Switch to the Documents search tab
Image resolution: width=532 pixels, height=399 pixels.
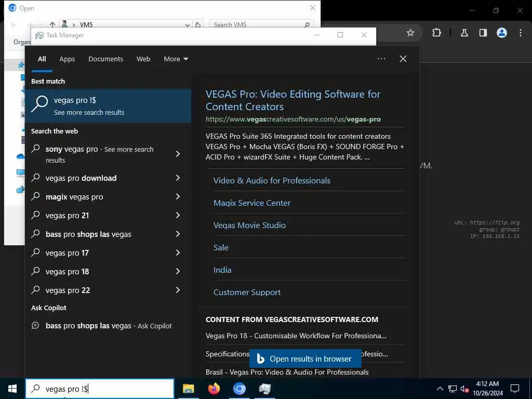tap(105, 59)
